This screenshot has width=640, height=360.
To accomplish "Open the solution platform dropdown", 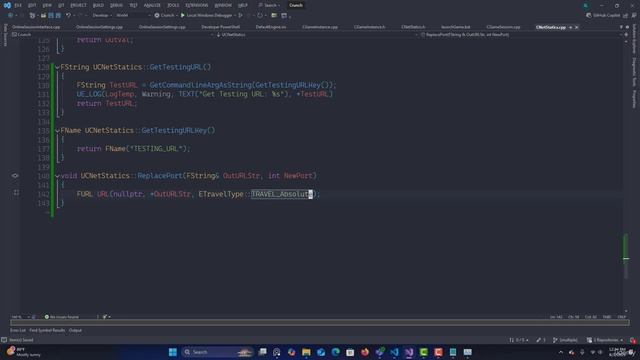I will [x=133, y=16].
